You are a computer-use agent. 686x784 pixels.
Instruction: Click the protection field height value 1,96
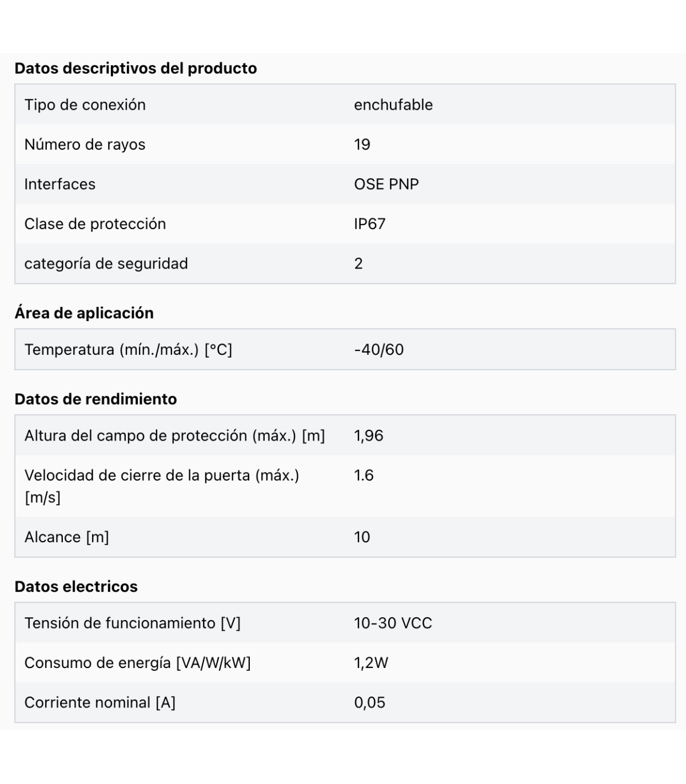pyautogui.click(x=369, y=435)
